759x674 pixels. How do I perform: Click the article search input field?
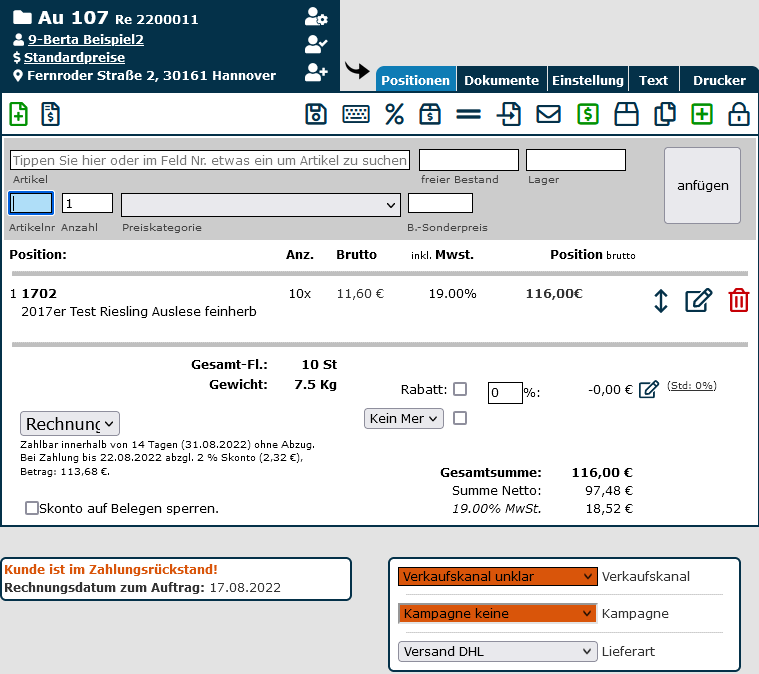[x=210, y=160]
